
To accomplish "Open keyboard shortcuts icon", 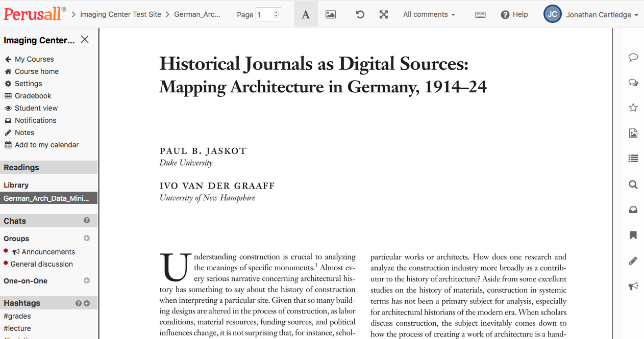I will [x=480, y=15].
